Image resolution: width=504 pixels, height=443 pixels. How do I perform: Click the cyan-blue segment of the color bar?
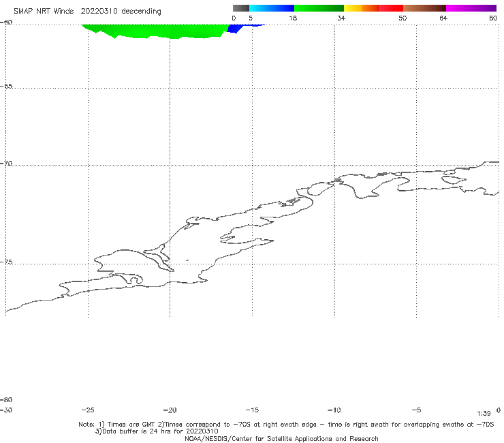click(x=272, y=8)
